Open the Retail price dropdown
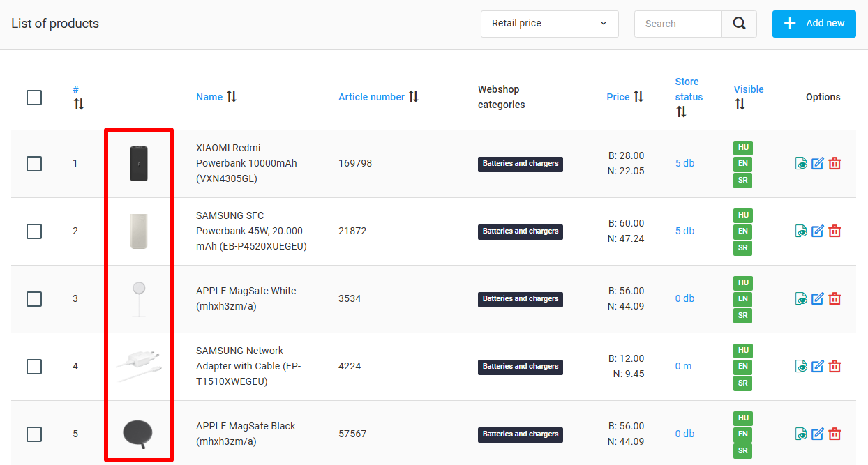The height and width of the screenshot is (465, 868). tap(549, 23)
